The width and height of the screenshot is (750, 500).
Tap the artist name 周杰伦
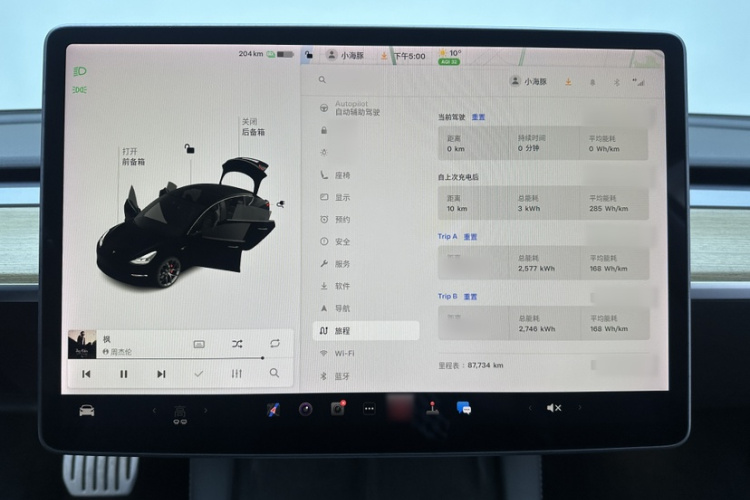pyautogui.click(x=121, y=352)
